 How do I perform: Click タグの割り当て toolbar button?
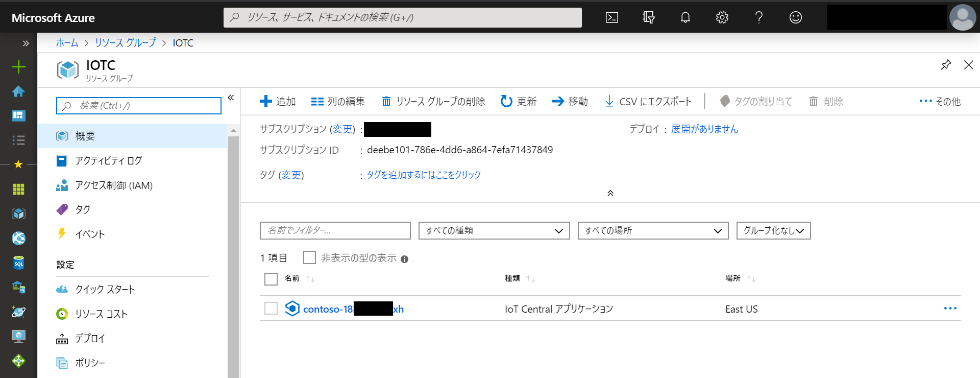pyautogui.click(x=756, y=101)
